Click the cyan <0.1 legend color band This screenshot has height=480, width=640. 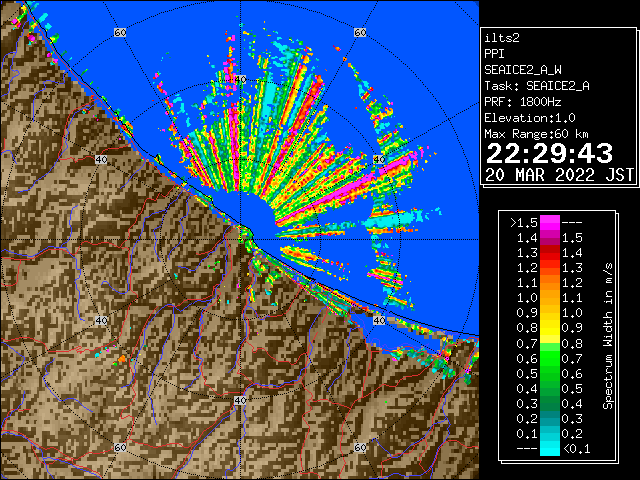[x=550, y=448]
